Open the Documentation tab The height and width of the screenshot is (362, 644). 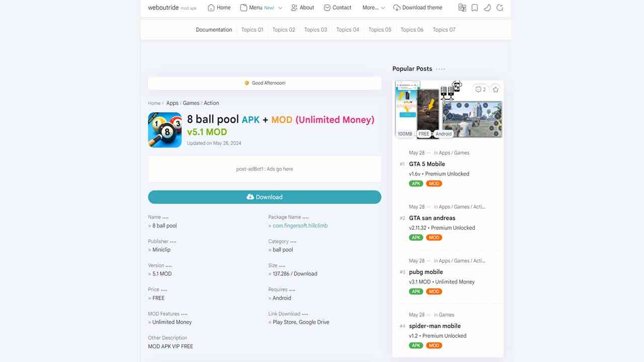pyautogui.click(x=214, y=30)
